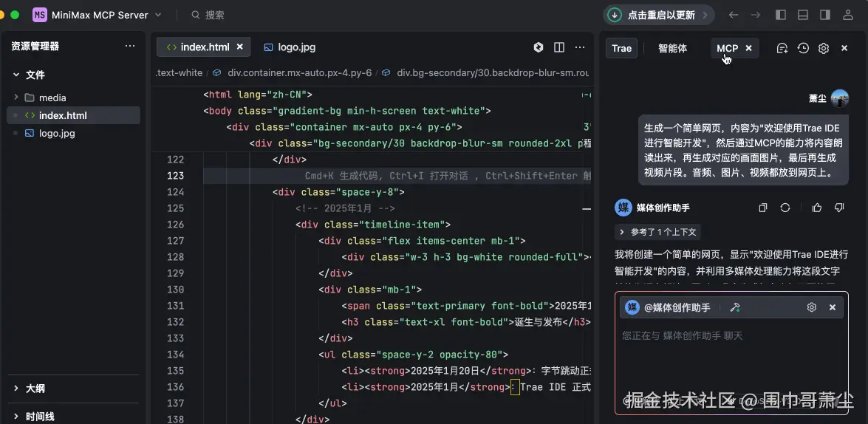
Task: Expand the 参考了 1 个上下文 disclosure
Action: pyautogui.click(x=657, y=232)
